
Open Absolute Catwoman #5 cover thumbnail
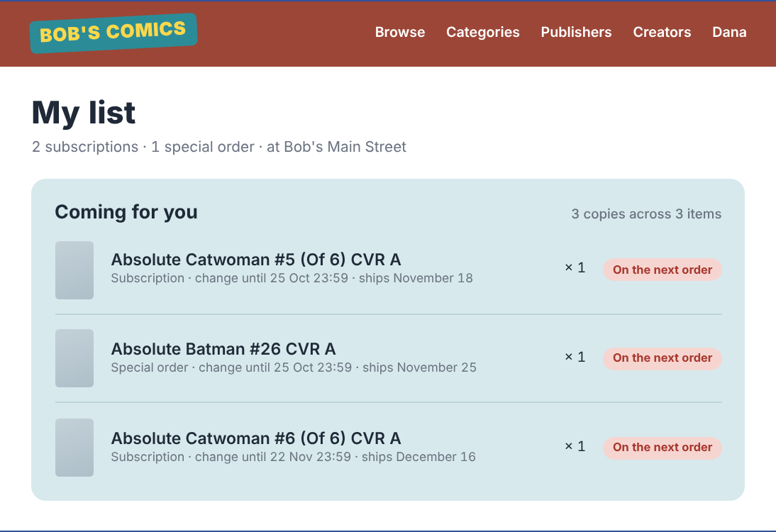click(74, 270)
